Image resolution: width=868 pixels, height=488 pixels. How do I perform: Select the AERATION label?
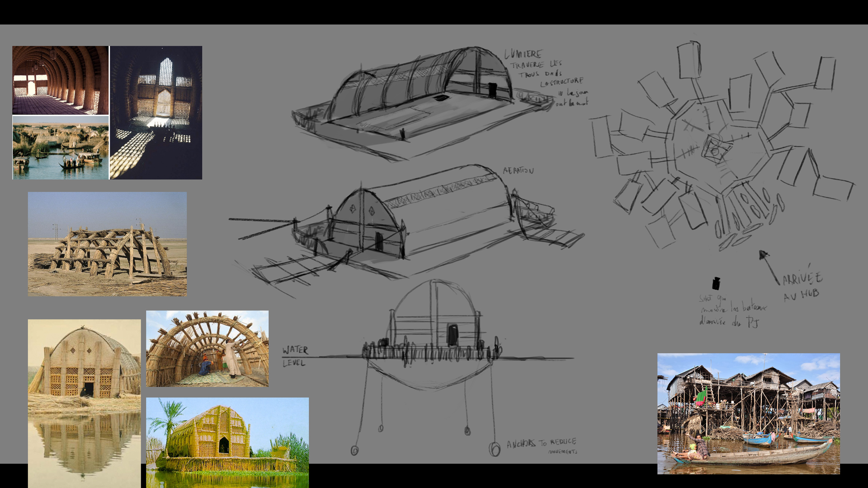click(518, 171)
